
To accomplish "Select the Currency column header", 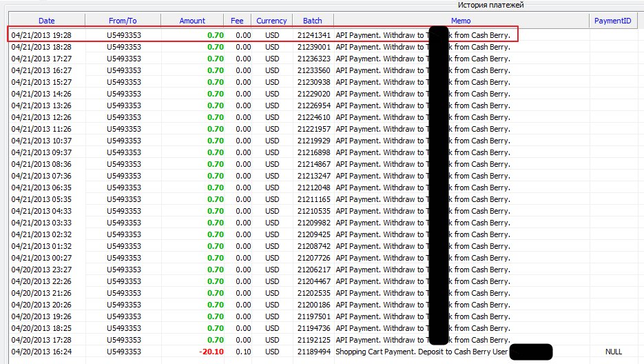I will click(271, 21).
